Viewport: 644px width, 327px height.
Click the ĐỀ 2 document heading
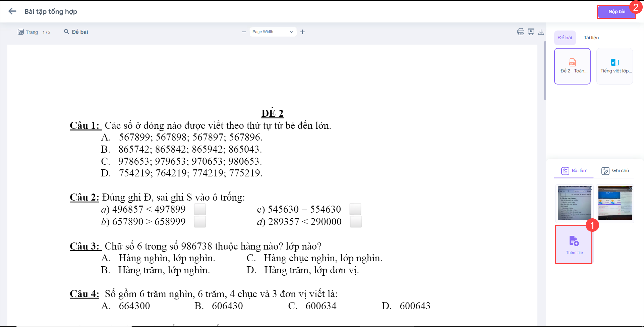pos(273,113)
